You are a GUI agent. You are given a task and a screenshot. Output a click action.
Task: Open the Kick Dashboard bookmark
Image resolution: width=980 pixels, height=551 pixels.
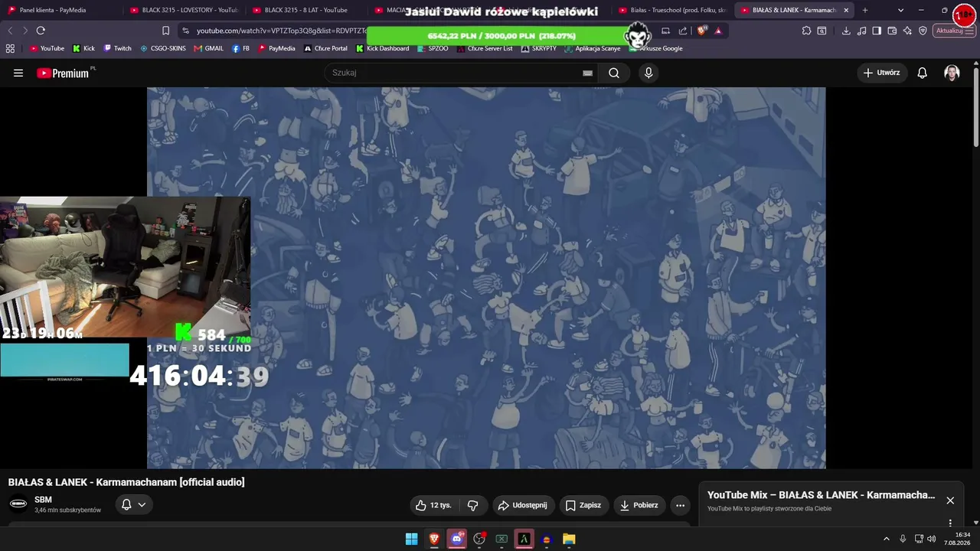click(x=383, y=48)
